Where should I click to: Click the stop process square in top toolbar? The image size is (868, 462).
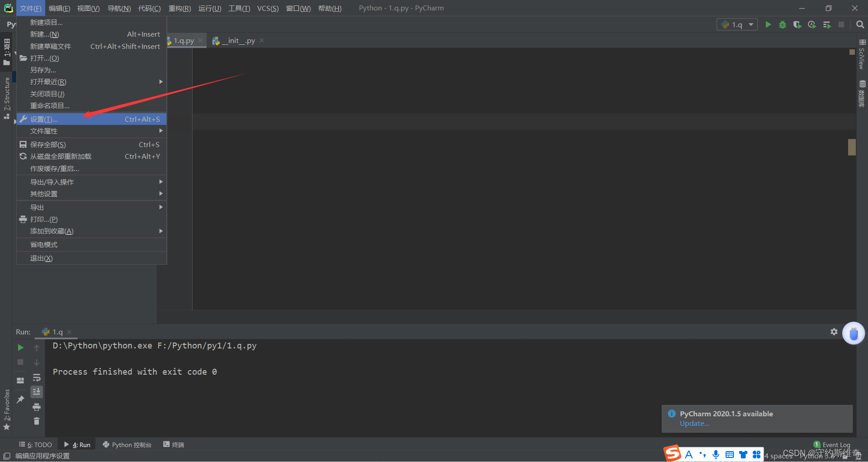click(841, 24)
